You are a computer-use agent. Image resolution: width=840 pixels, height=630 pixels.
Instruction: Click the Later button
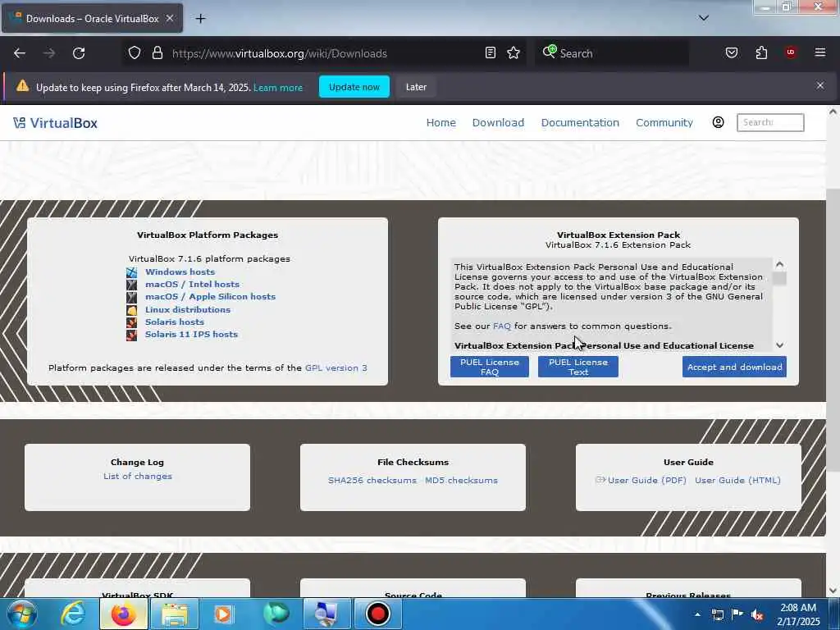(x=416, y=87)
